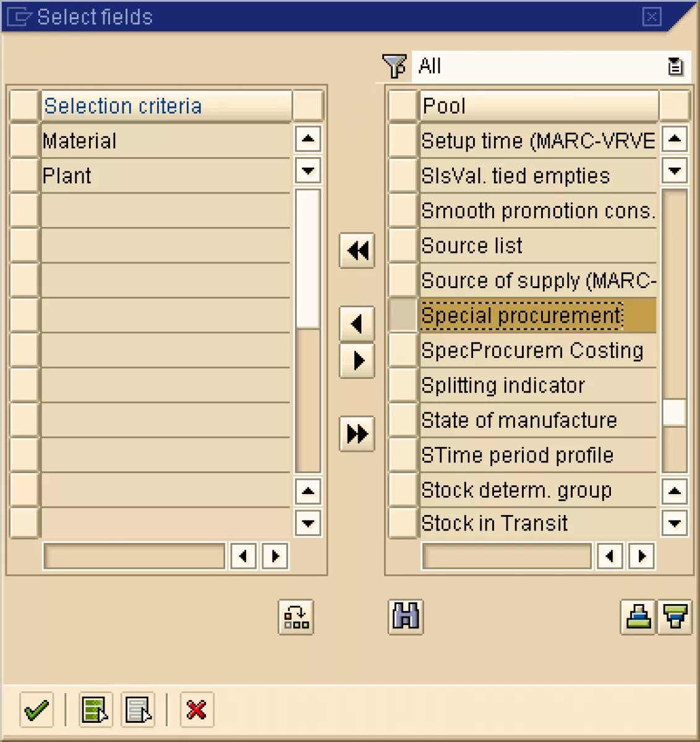Click right arrow of Pool horizontal scrollbar

(x=641, y=556)
